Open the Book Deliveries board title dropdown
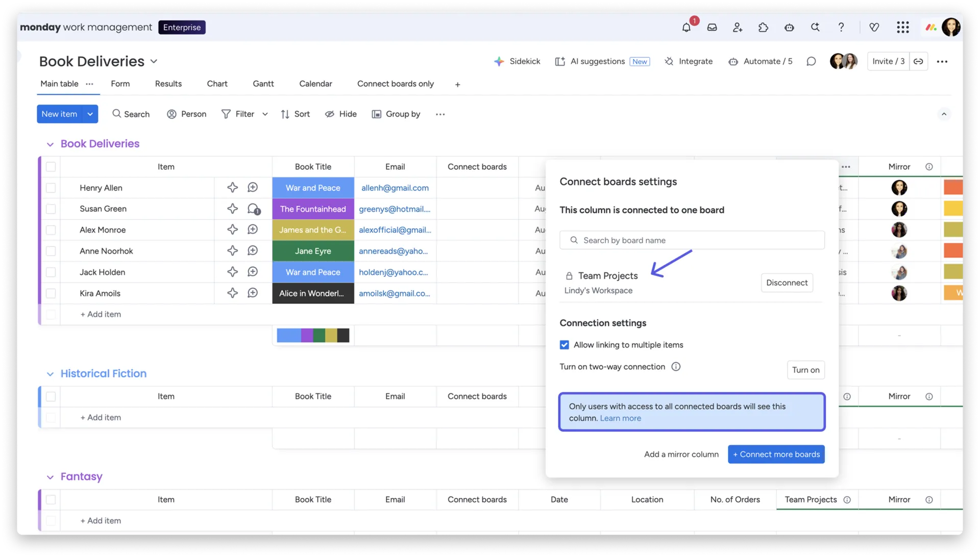This screenshot has height=557, width=980. click(154, 62)
